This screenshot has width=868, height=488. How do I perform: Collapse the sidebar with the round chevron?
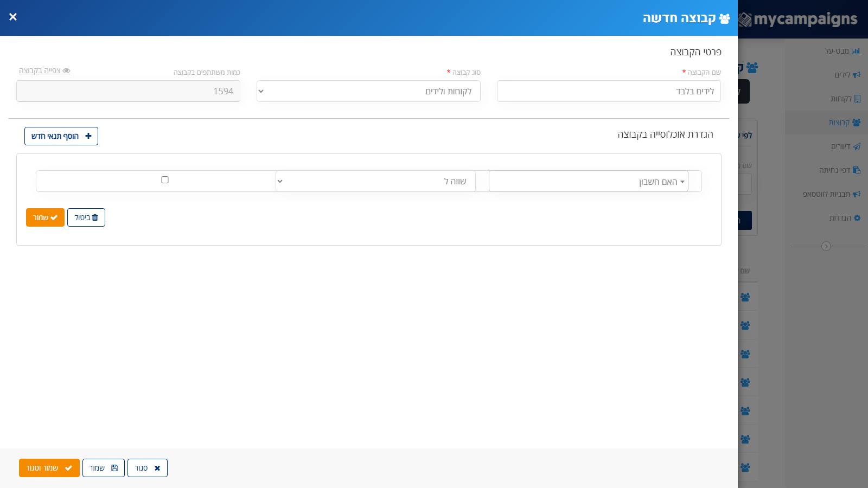point(826,246)
